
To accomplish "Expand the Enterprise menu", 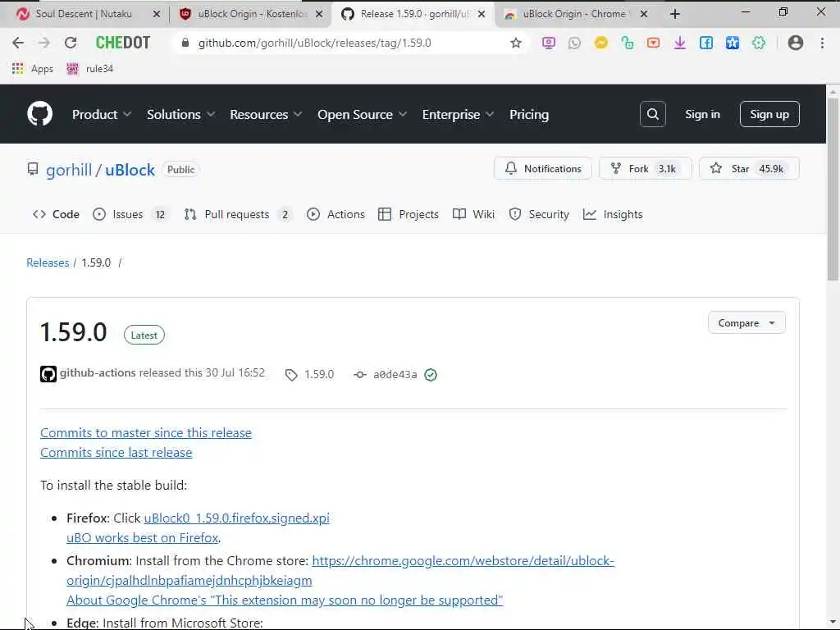I will pyautogui.click(x=458, y=114).
